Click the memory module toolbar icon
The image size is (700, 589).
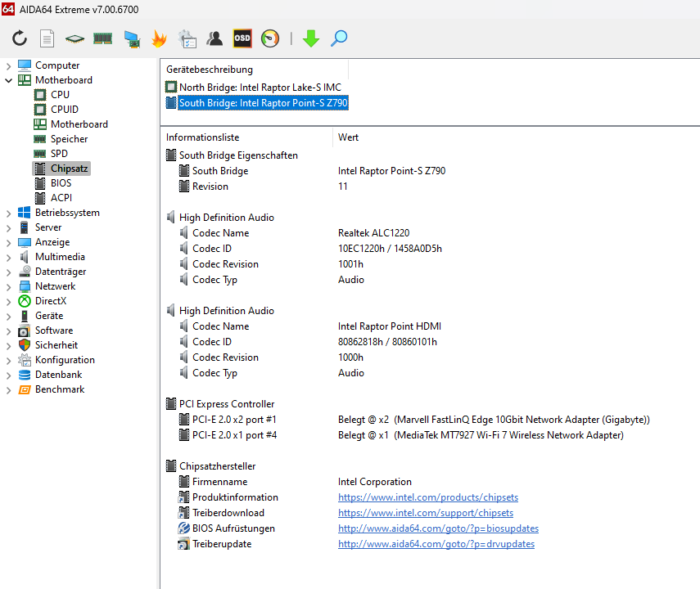(102, 38)
